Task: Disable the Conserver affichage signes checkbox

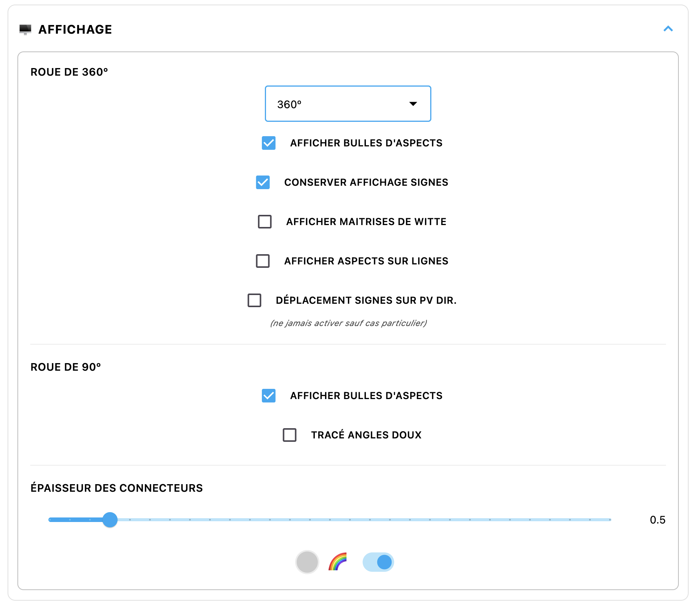Action: click(x=263, y=182)
